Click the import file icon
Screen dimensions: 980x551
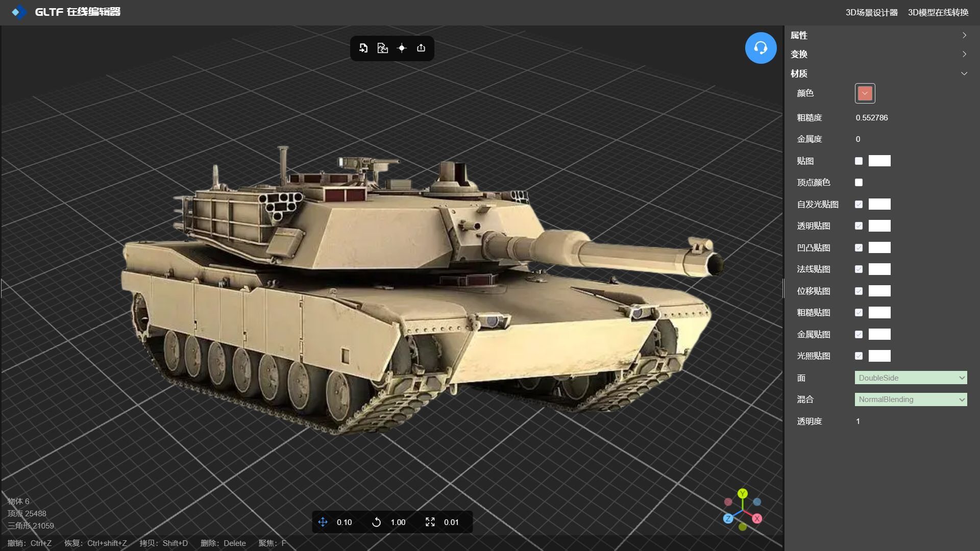(x=363, y=48)
